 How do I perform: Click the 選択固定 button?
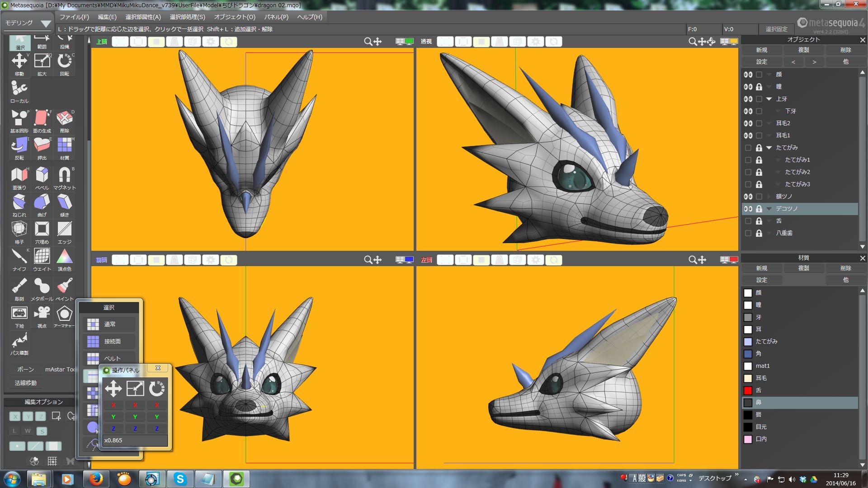776,29
